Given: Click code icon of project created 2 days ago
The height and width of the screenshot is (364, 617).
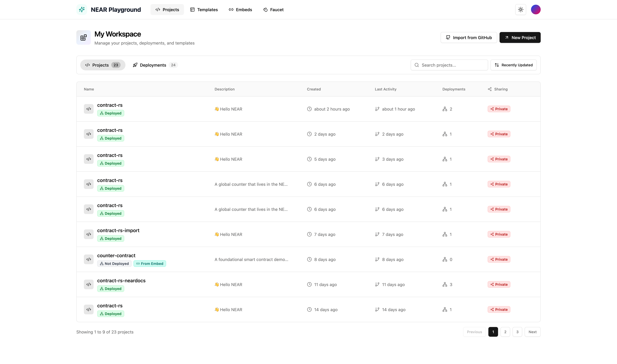Looking at the screenshot, I should pos(89,134).
